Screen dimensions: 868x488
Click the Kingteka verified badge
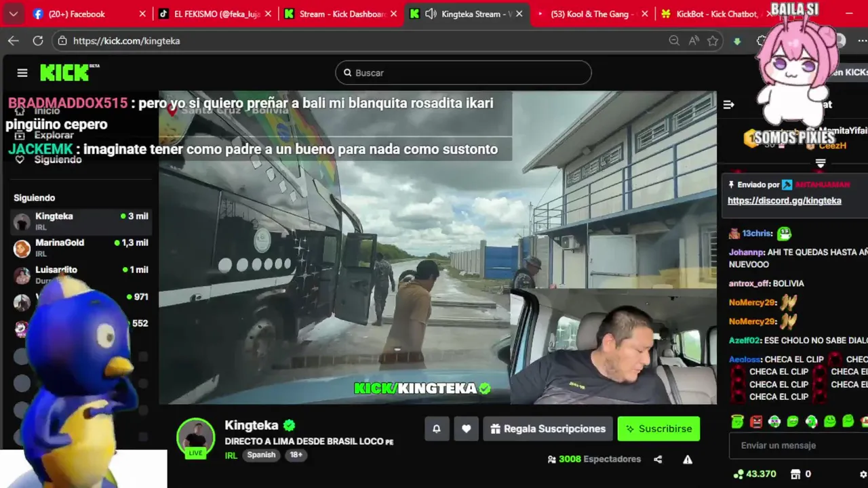[290, 426]
